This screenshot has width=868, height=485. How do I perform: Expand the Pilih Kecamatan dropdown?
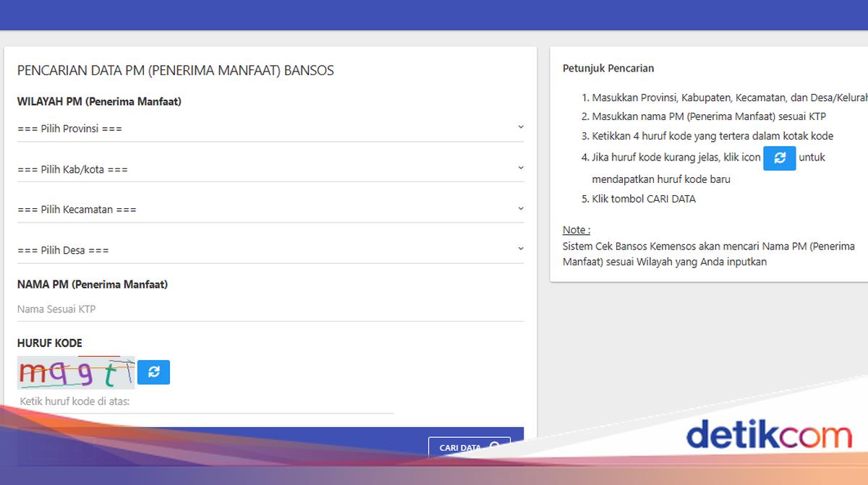(271, 209)
